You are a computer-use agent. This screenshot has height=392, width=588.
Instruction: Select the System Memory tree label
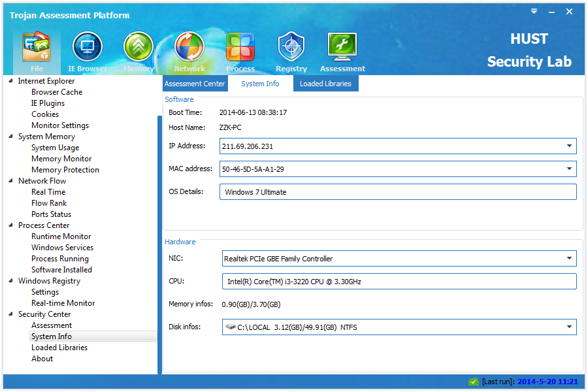[x=46, y=136]
